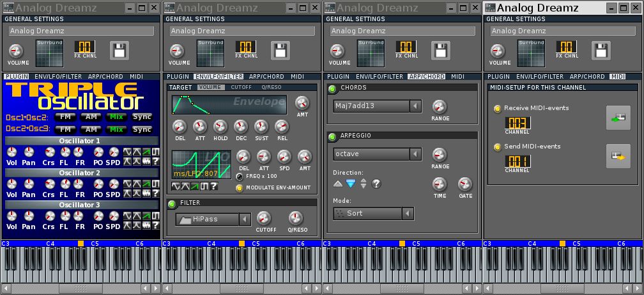Click the FX CHNL display in Triple Oscillator window
Viewport: 644px width, 295px height.
(85, 47)
